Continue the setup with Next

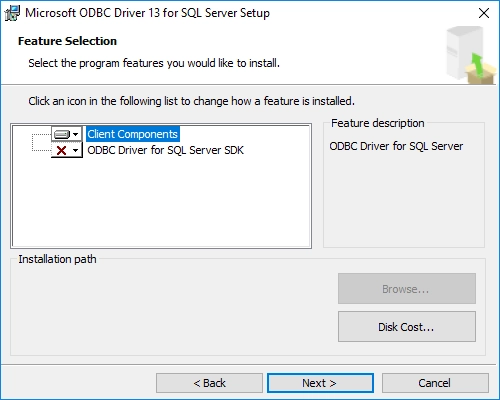coord(320,383)
